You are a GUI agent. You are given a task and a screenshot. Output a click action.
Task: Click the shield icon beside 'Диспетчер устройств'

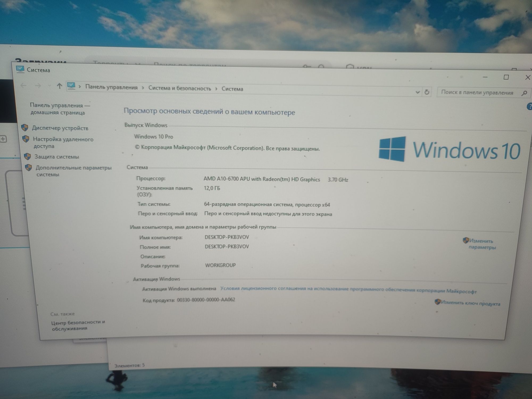pos(25,127)
